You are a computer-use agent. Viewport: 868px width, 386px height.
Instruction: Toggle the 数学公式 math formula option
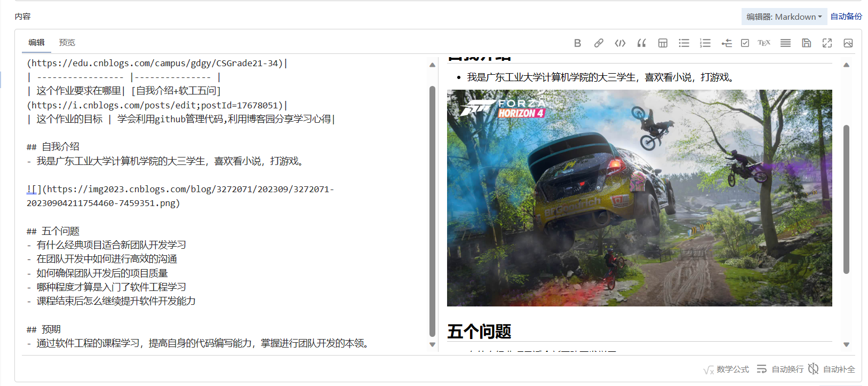coord(726,369)
